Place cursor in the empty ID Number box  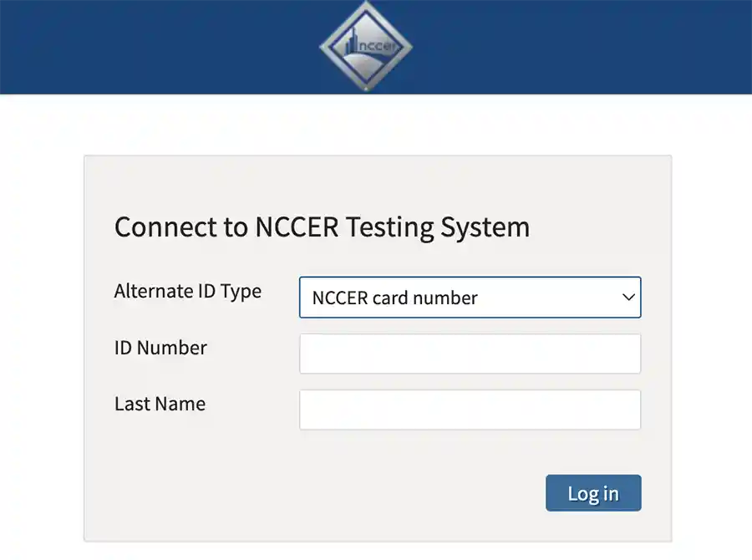tap(470, 353)
